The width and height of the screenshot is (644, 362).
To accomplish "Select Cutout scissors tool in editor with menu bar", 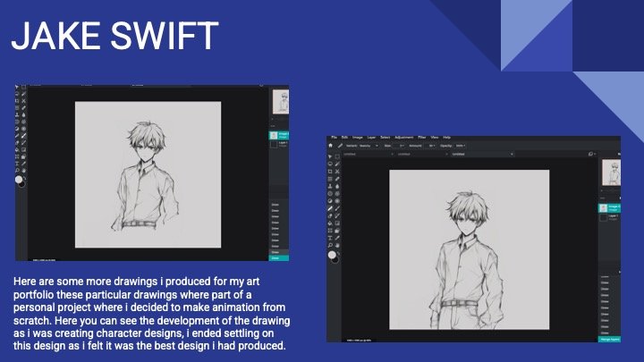I will (x=337, y=172).
